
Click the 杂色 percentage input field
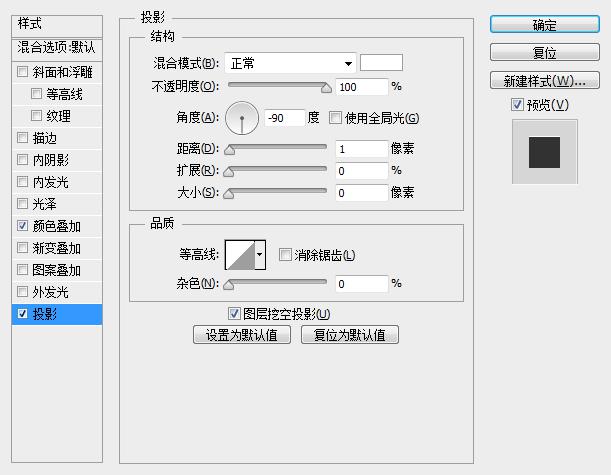[362, 284]
